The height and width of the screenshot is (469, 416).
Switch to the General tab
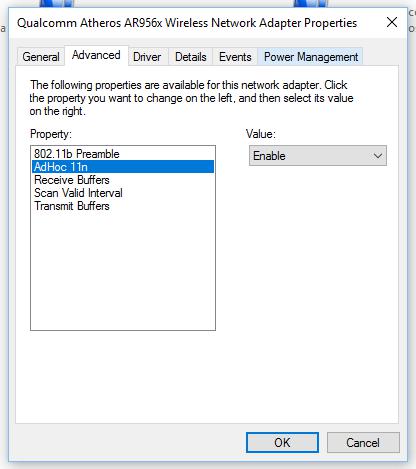tap(41, 57)
